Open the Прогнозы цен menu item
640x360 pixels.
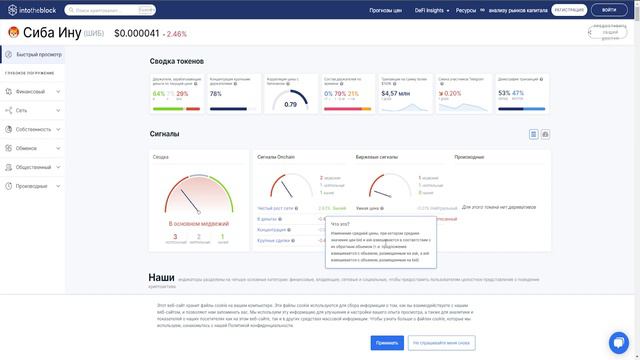tap(385, 10)
